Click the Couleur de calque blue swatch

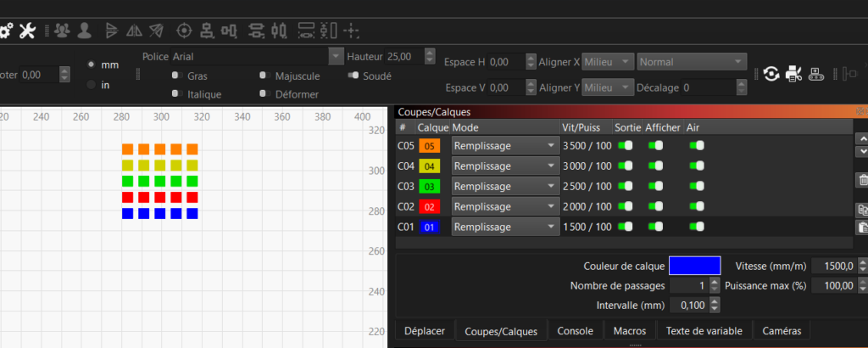695,266
